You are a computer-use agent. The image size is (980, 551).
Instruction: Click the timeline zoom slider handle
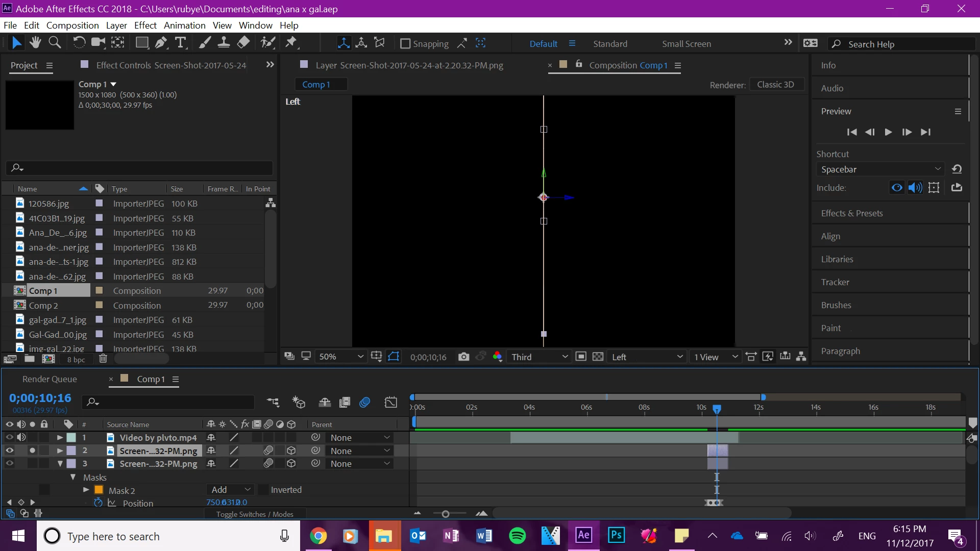[x=446, y=514]
